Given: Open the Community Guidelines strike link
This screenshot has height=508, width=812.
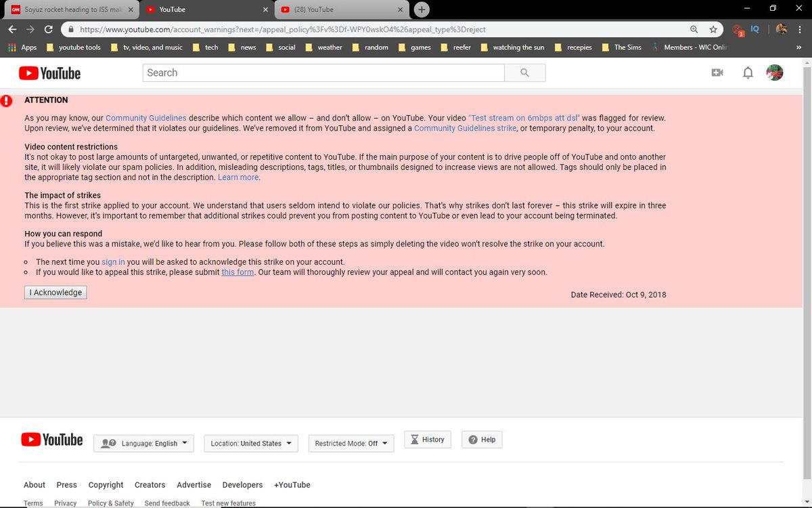Looking at the screenshot, I should (465, 128).
